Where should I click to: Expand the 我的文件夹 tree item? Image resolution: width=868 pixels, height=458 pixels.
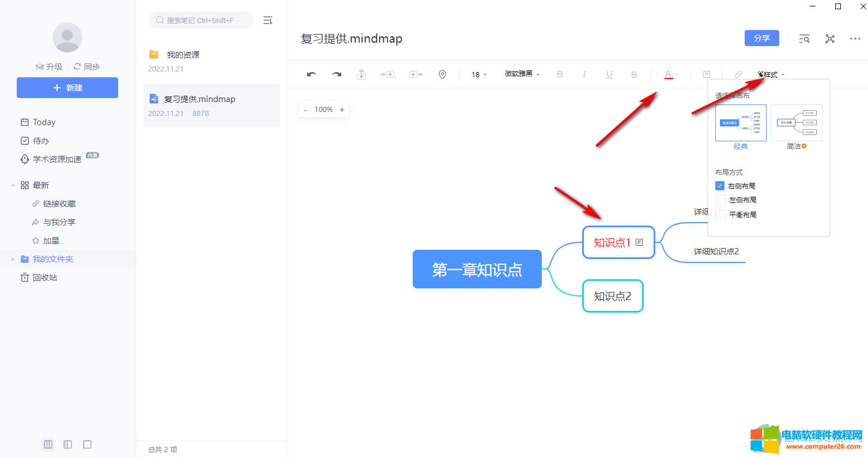[13, 260]
